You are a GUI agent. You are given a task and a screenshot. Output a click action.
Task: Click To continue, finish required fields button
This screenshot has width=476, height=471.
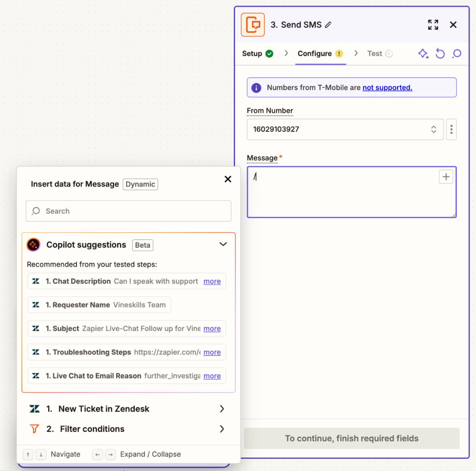click(x=352, y=439)
